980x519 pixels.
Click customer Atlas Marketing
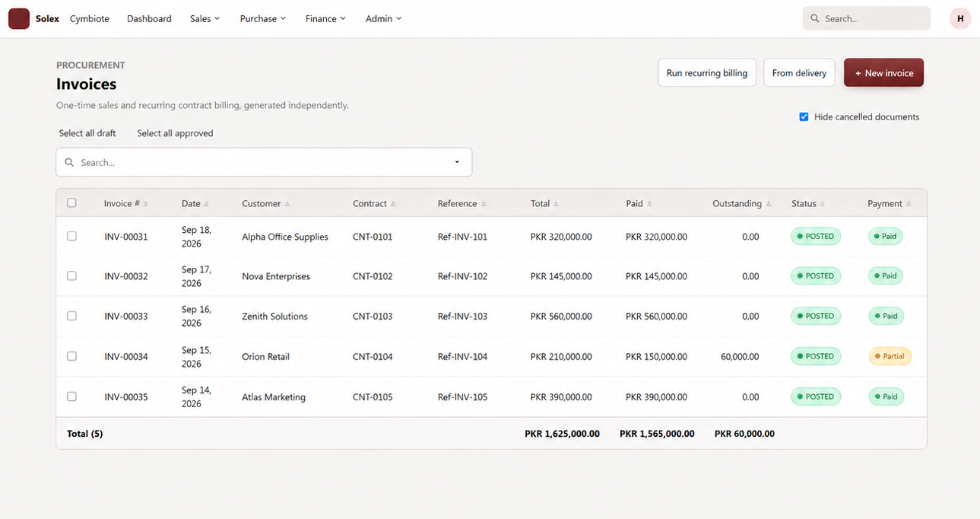(274, 396)
